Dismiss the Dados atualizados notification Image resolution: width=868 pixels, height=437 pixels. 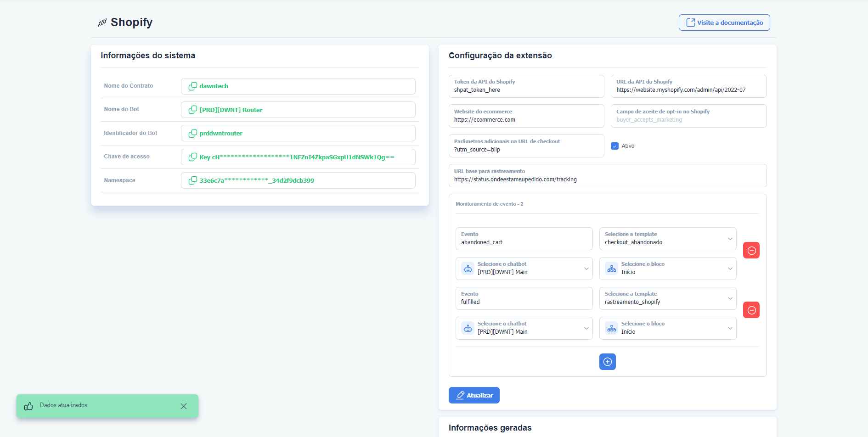(184, 406)
